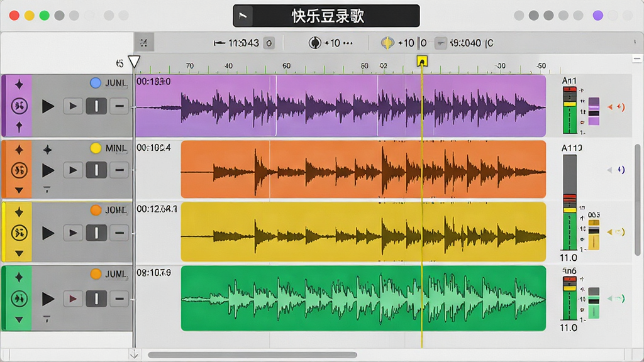Expand the green track using its down triangle
Screen dimensions: 644x362
(19, 319)
